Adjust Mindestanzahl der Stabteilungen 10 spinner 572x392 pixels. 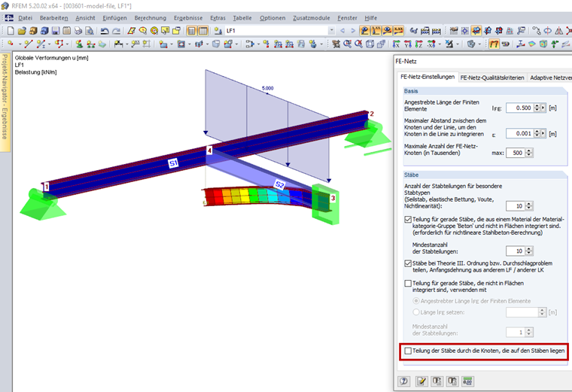click(x=529, y=251)
